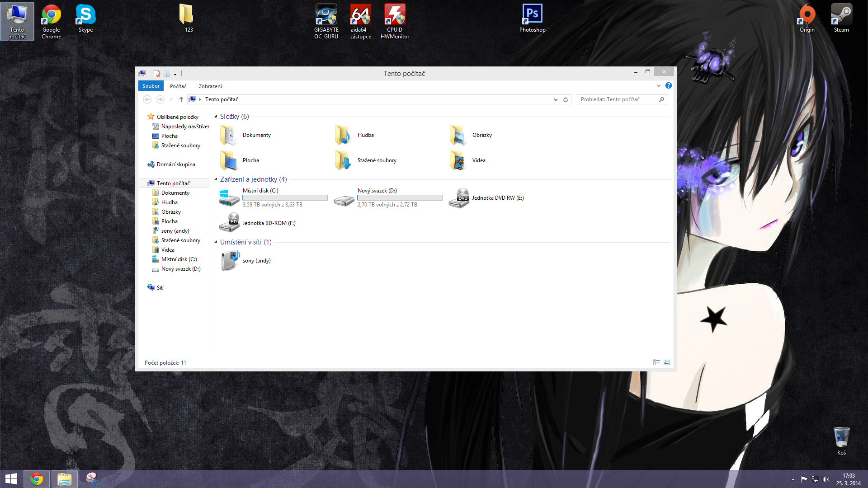Viewport: 868px width, 488px height.
Task: Click the Properties quick access toolbar icon
Action: pos(157,73)
